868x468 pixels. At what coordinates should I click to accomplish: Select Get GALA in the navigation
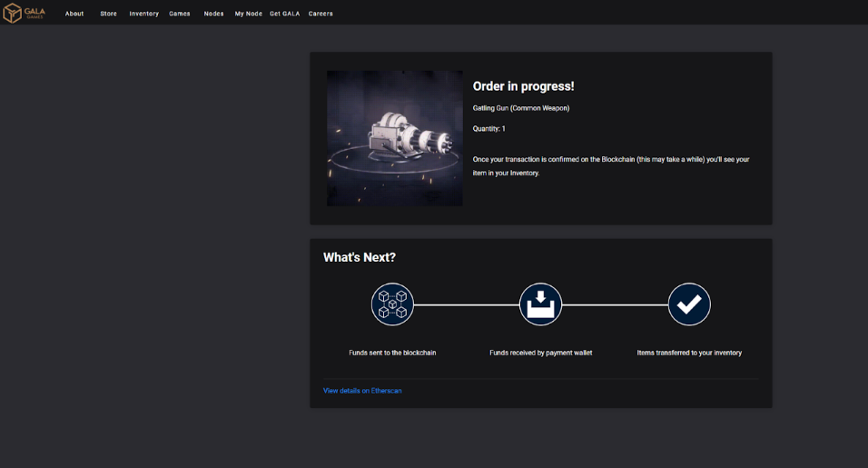284,14
